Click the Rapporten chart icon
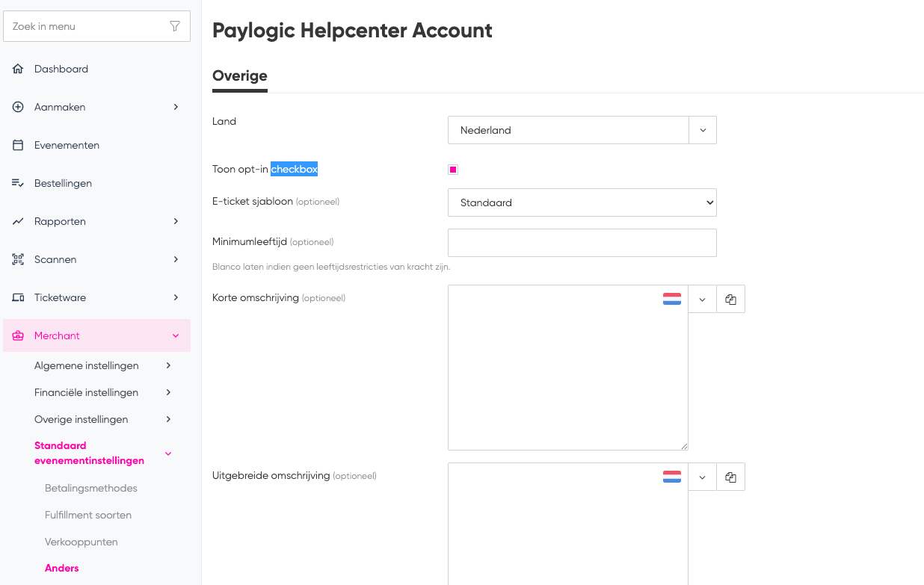Viewport: 924px width, 585px height. 18,221
